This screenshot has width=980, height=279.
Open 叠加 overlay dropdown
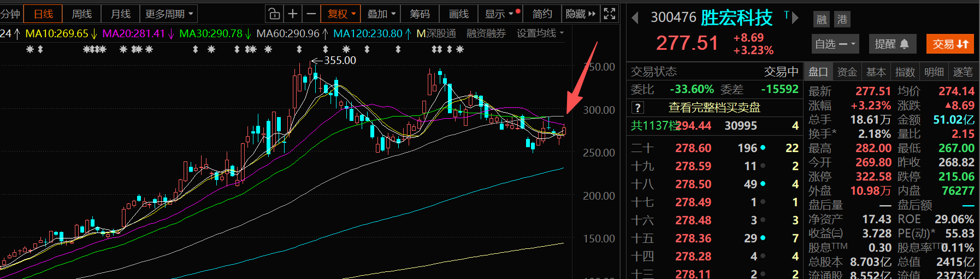click(381, 14)
